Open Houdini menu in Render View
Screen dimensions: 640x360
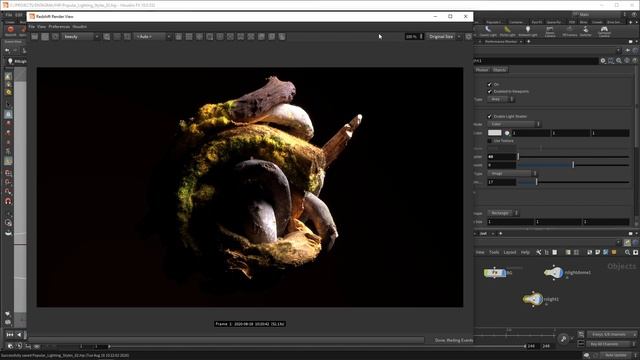click(80, 27)
